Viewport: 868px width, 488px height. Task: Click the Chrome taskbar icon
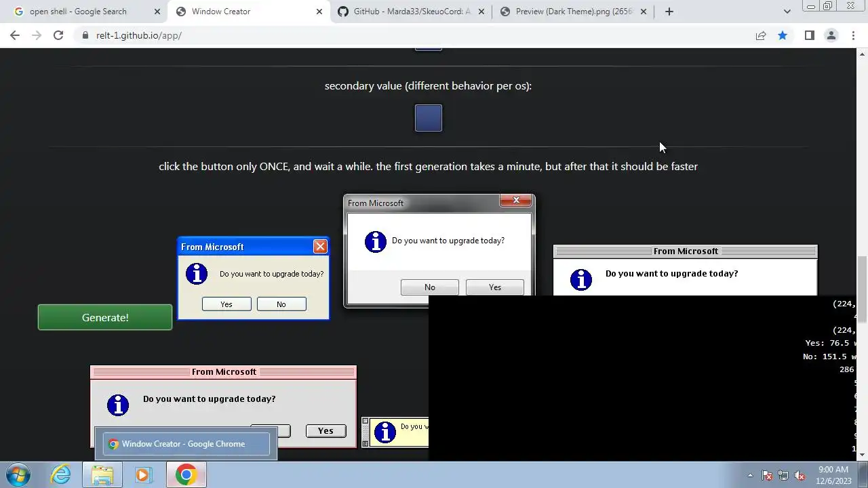coord(186,474)
